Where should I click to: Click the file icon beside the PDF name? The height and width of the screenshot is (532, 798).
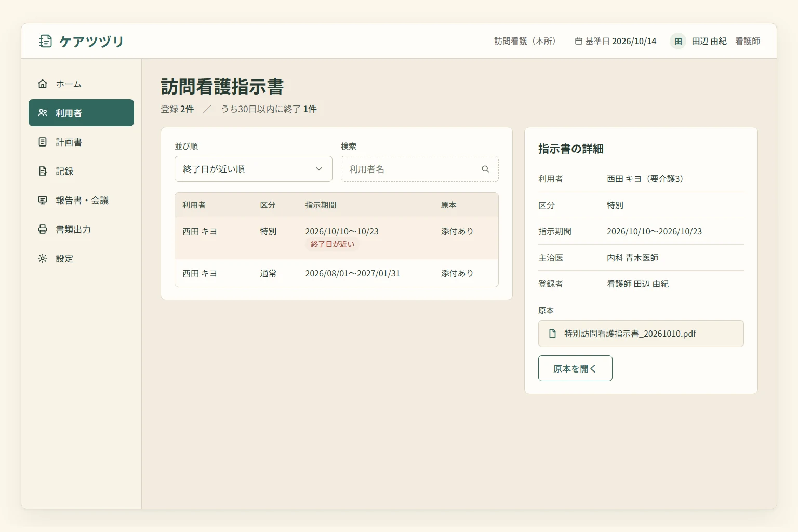[x=553, y=334]
